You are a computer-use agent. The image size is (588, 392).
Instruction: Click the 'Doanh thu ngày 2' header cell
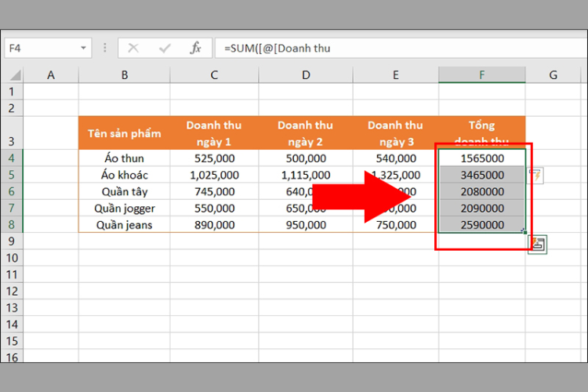tap(306, 133)
